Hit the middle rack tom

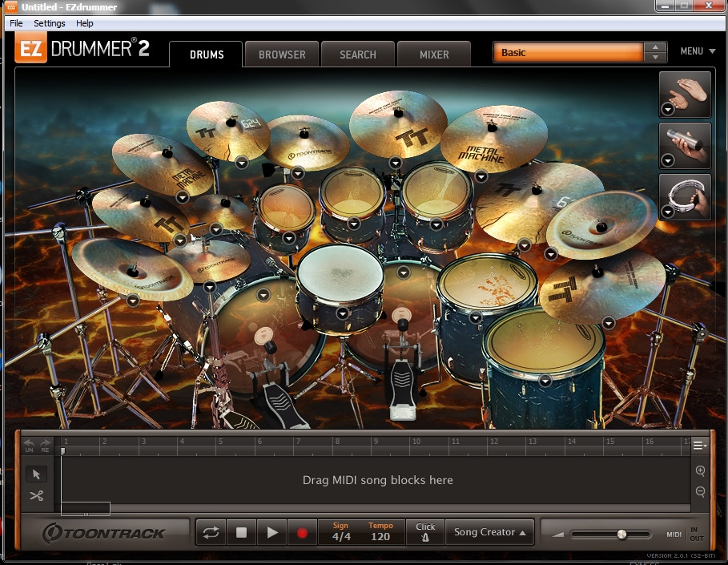coord(353,193)
